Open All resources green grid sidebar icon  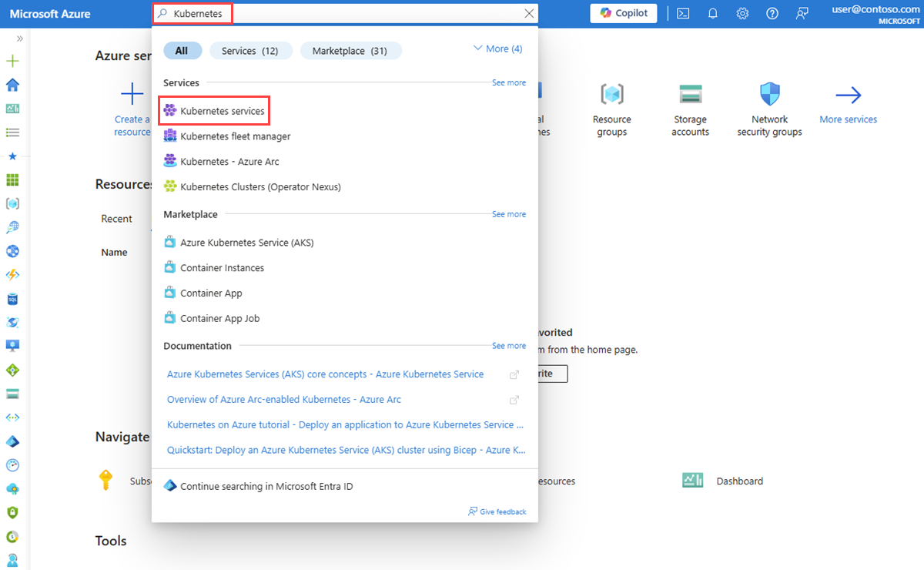(x=12, y=179)
